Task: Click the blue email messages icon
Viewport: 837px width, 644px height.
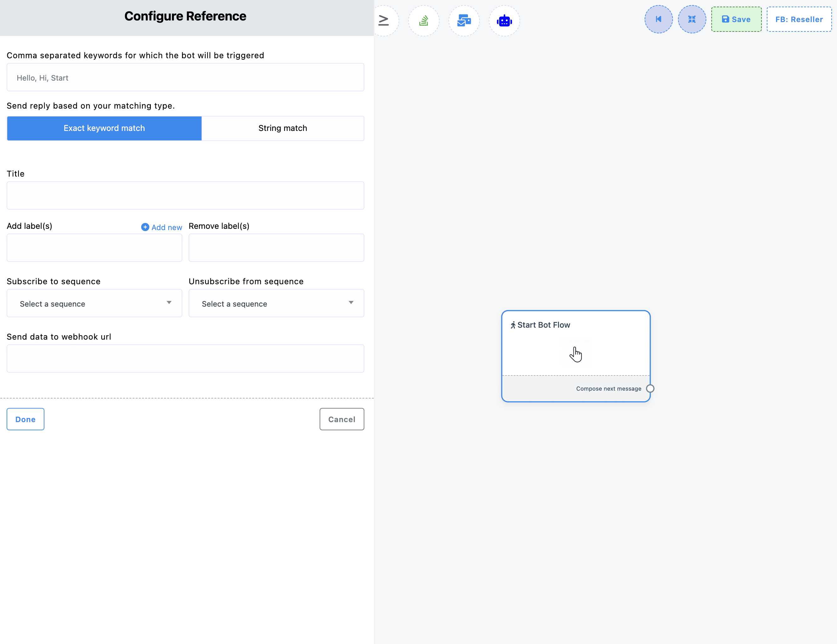Action: pyautogui.click(x=464, y=21)
